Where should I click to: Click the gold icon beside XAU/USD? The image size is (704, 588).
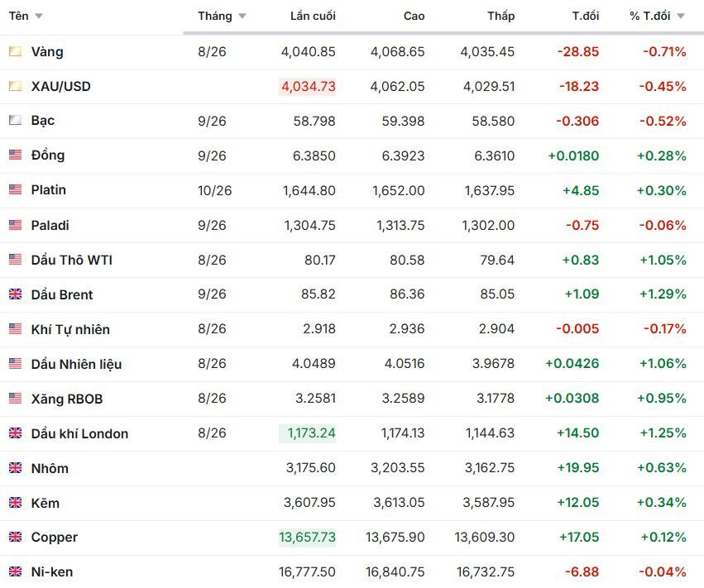(x=15, y=86)
